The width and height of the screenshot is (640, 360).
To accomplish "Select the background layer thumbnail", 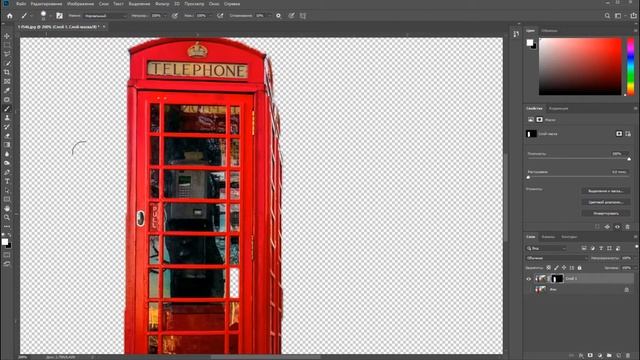I will 541,289.
